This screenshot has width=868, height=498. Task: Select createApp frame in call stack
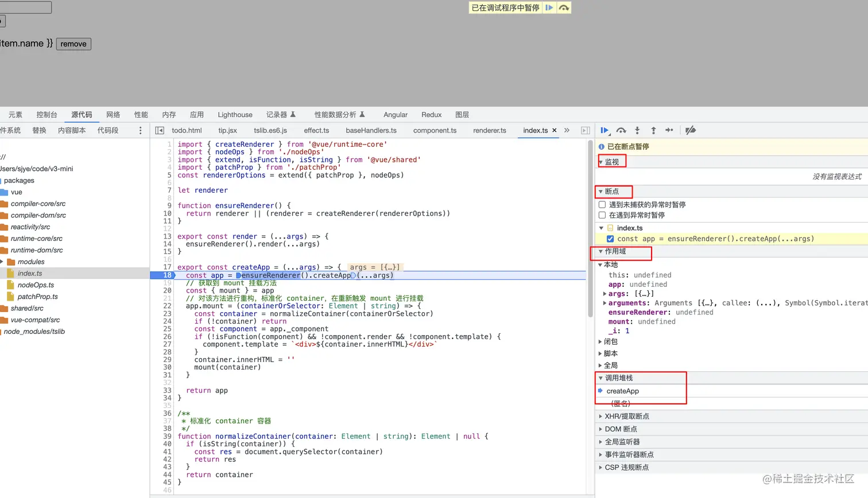pyautogui.click(x=622, y=391)
